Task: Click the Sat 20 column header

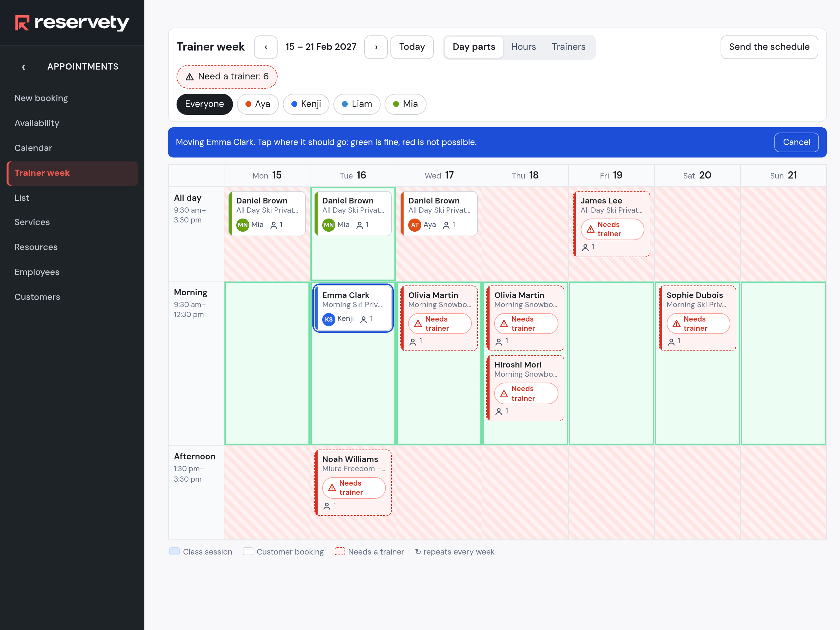Action: (697, 176)
